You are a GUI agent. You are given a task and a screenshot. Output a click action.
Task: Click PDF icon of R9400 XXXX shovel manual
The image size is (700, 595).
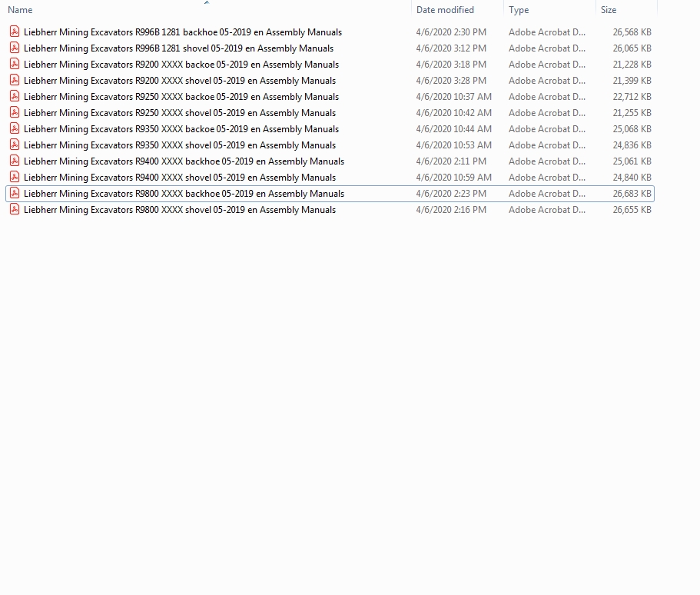pos(15,177)
